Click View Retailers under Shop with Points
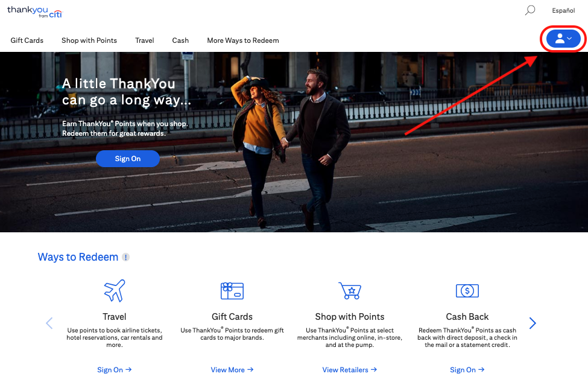 click(349, 369)
